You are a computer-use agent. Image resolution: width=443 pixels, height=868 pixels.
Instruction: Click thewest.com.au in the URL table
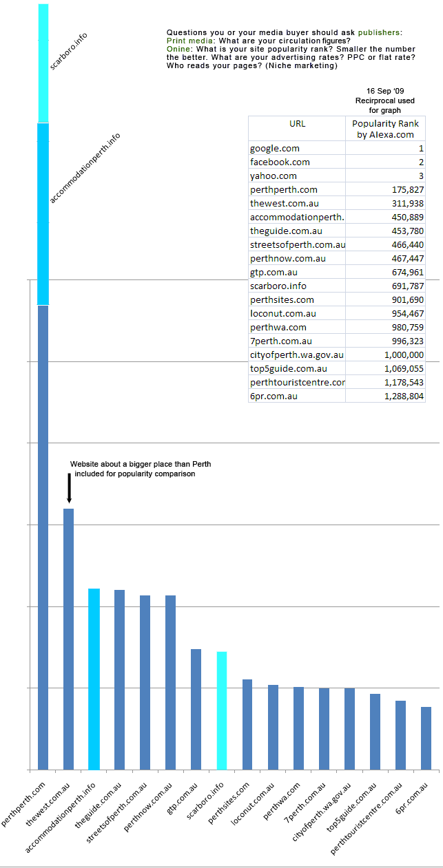(297, 203)
